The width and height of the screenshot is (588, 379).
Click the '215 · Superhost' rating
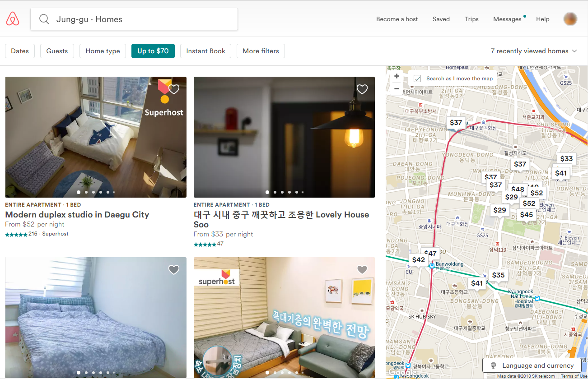(x=48, y=234)
